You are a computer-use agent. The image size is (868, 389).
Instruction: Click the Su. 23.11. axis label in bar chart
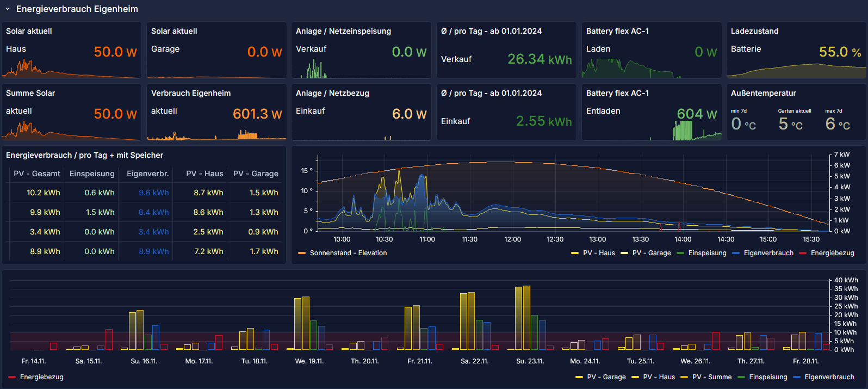point(529,361)
